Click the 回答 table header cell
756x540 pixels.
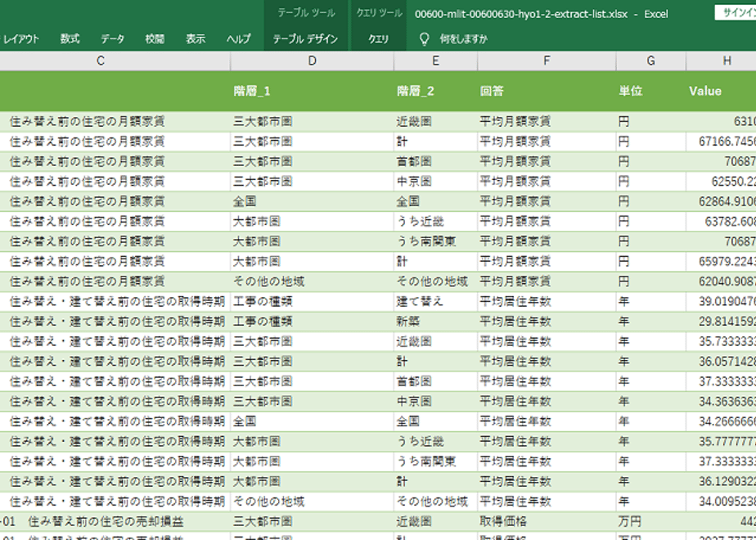point(547,91)
